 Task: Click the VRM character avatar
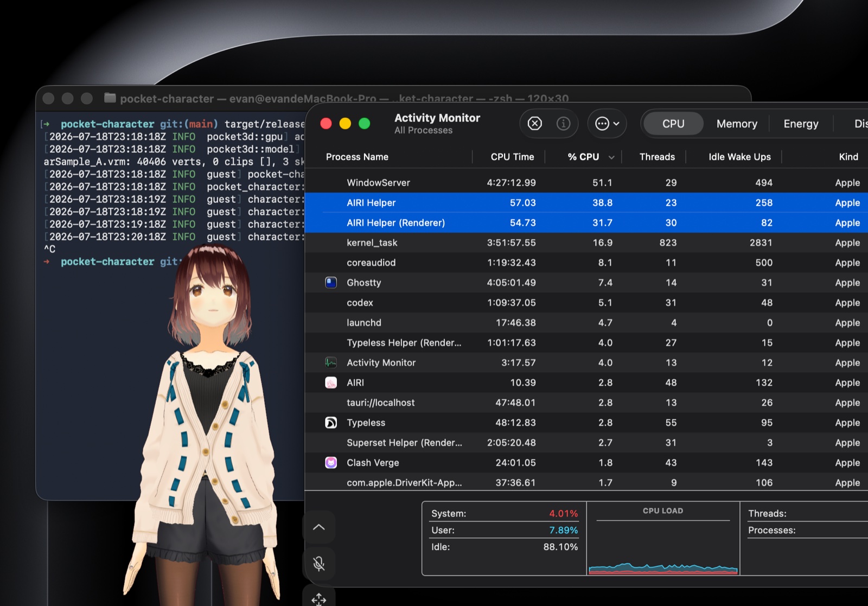(x=209, y=423)
